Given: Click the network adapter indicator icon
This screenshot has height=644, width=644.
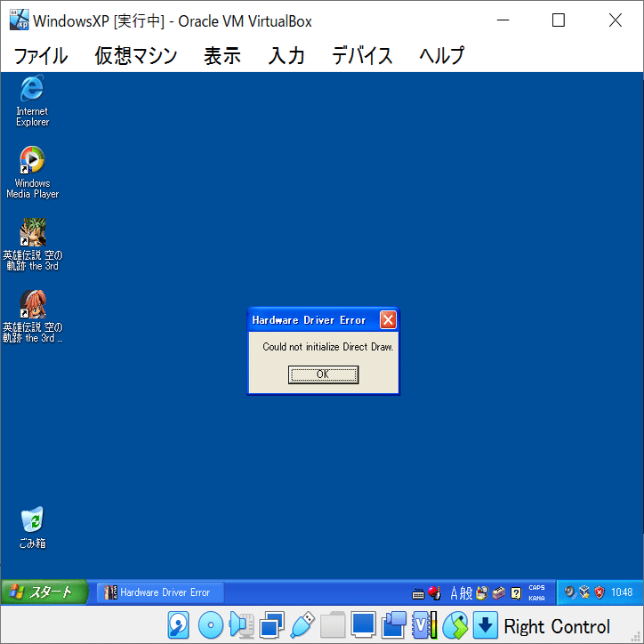Looking at the screenshot, I should tap(271, 625).
